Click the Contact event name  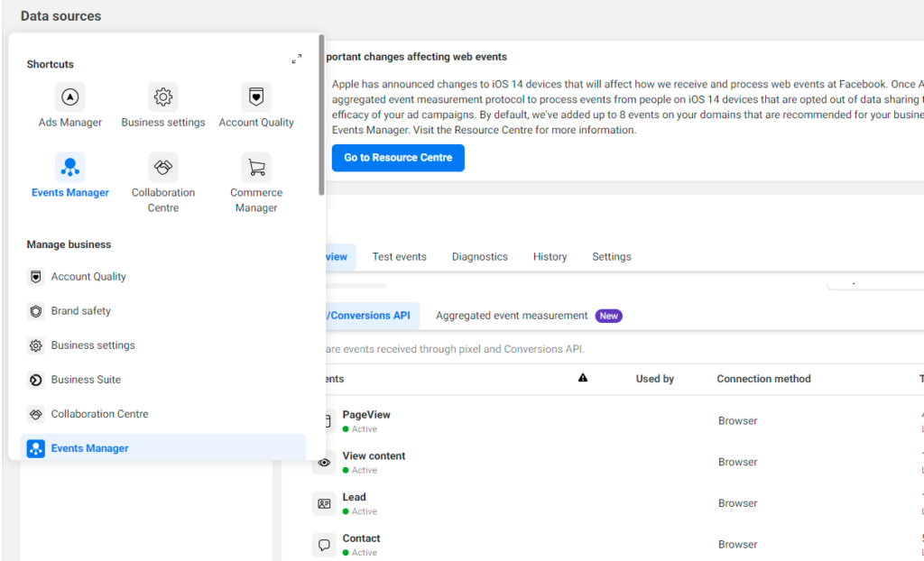361,538
